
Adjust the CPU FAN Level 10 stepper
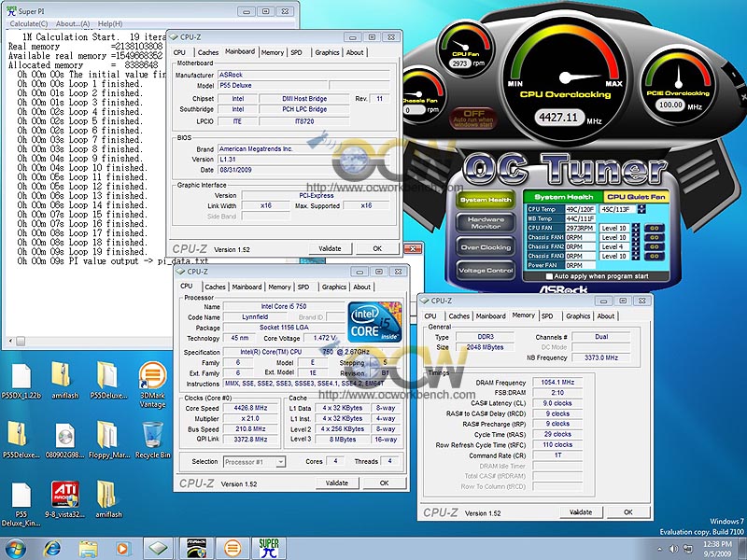pyautogui.click(x=635, y=227)
